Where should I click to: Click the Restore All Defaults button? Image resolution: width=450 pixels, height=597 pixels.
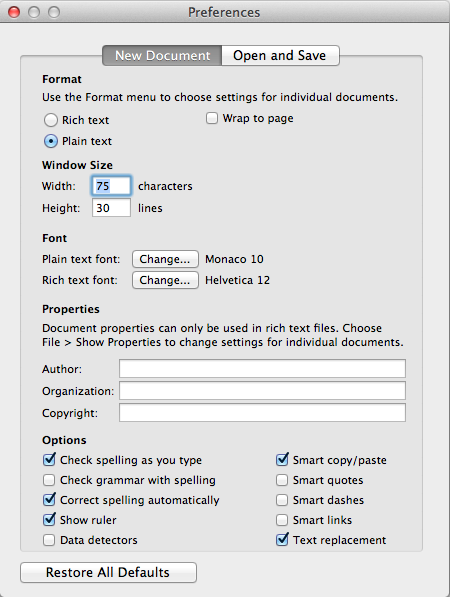tap(109, 572)
